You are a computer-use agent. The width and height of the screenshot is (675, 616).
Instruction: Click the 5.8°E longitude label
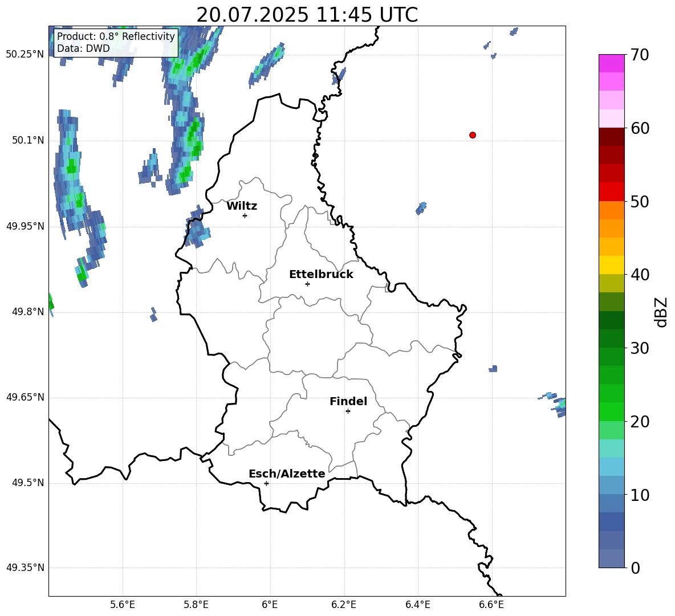(196, 605)
